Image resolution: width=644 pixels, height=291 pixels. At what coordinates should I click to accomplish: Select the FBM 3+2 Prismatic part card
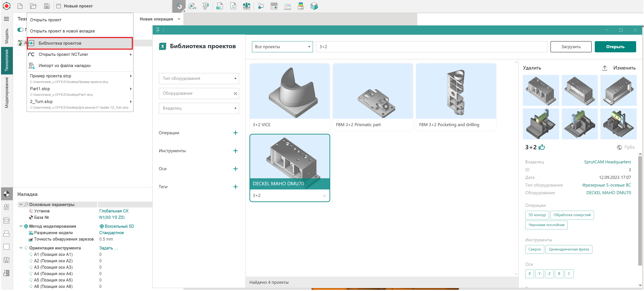click(x=373, y=97)
